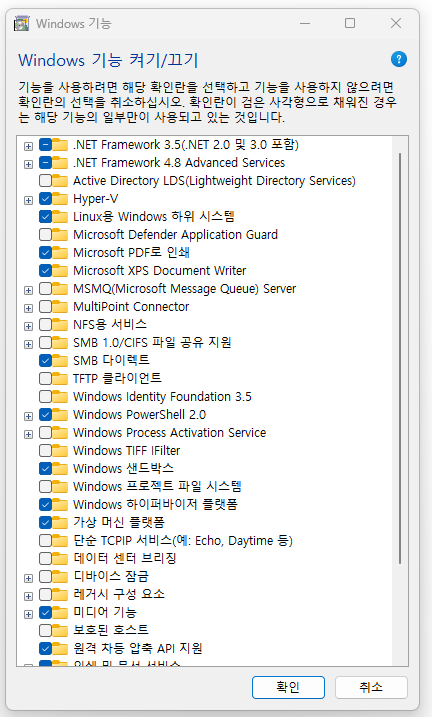
Task: Expand .NET Framework 4.8 Advanced Services node
Action: click(x=28, y=164)
